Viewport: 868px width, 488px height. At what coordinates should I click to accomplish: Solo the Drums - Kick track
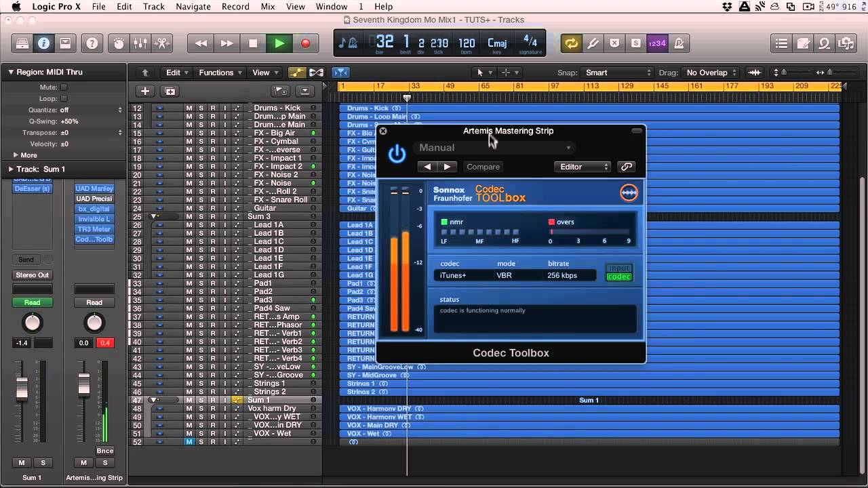pos(201,108)
